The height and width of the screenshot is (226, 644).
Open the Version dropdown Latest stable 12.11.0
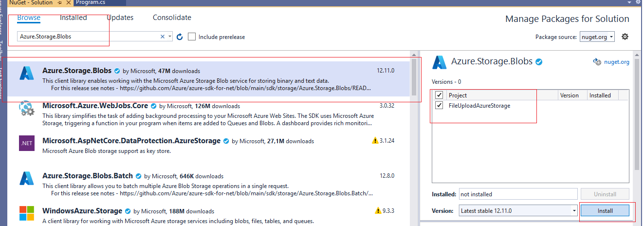click(518, 211)
